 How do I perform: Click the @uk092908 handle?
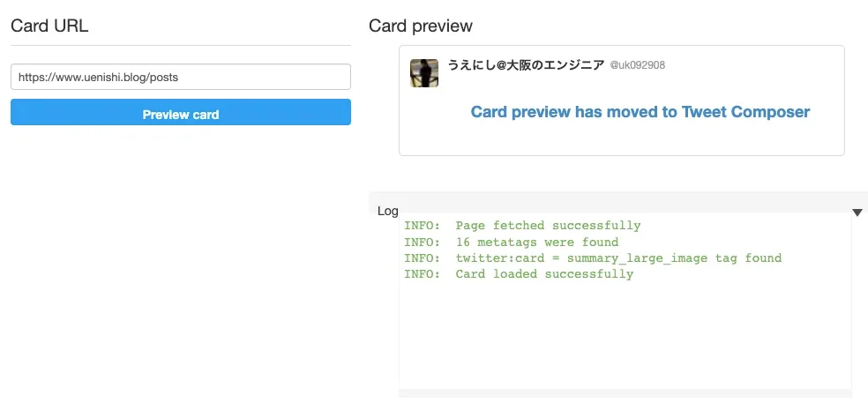(x=637, y=66)
